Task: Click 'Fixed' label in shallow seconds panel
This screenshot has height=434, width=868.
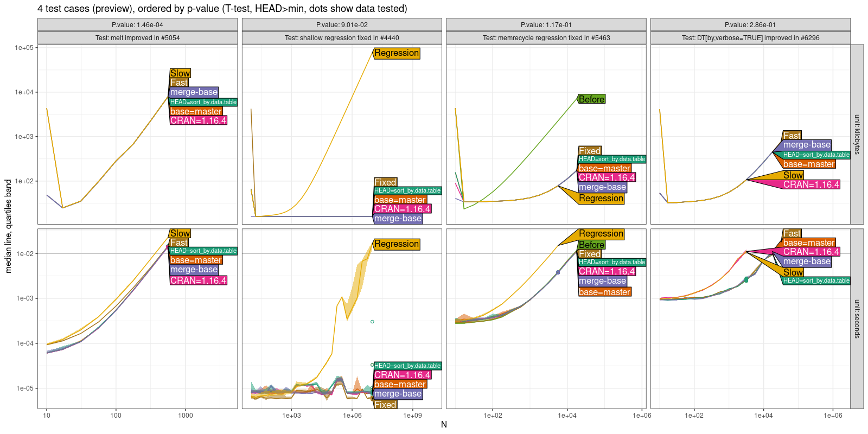Action: click(x=385, y=405)
